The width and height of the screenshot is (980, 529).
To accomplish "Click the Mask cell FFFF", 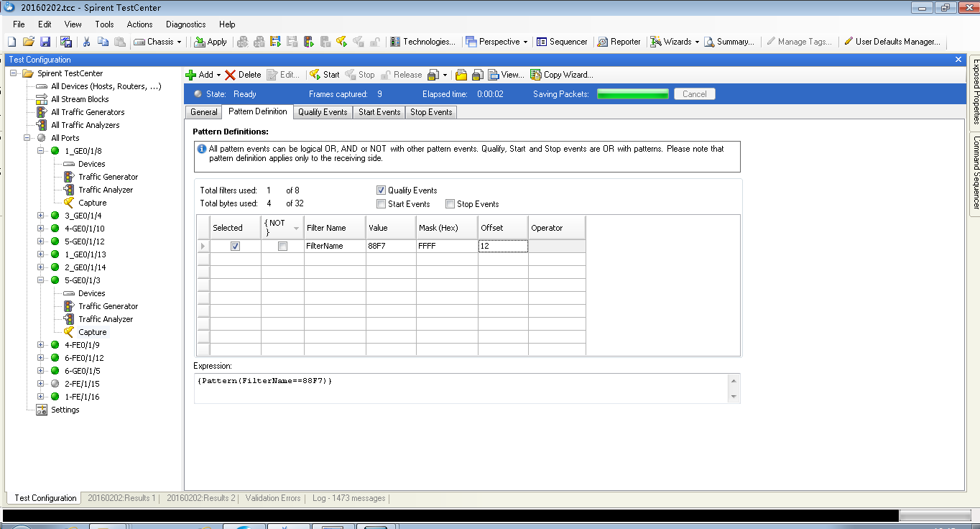I will point(447,246).
